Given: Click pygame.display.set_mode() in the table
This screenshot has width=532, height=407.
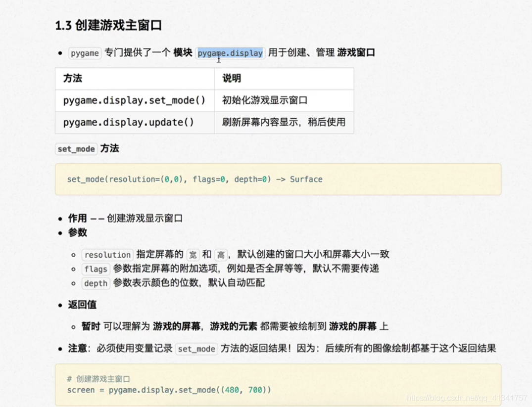Looking at the screenshot, I should (135, 100).
